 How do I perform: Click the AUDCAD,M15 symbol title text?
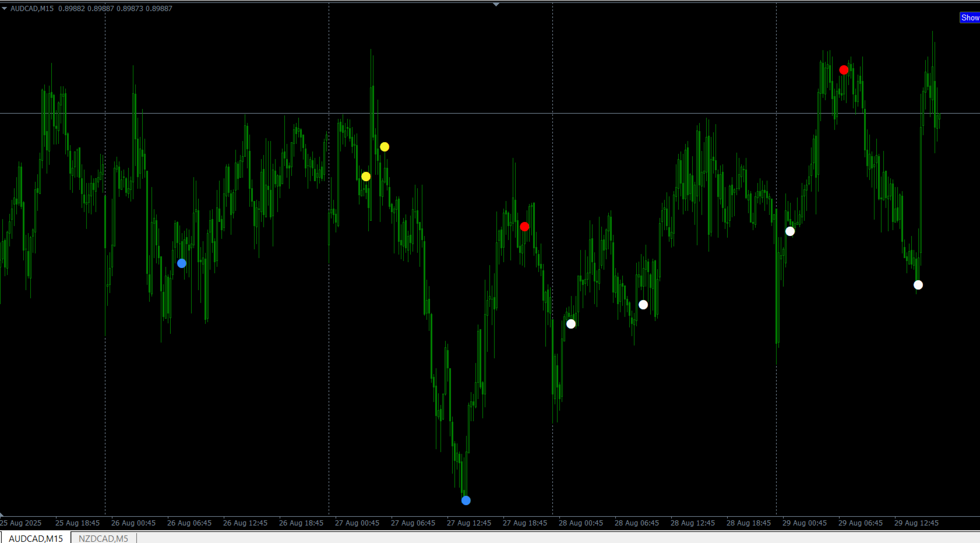click(x=32, y=9)
